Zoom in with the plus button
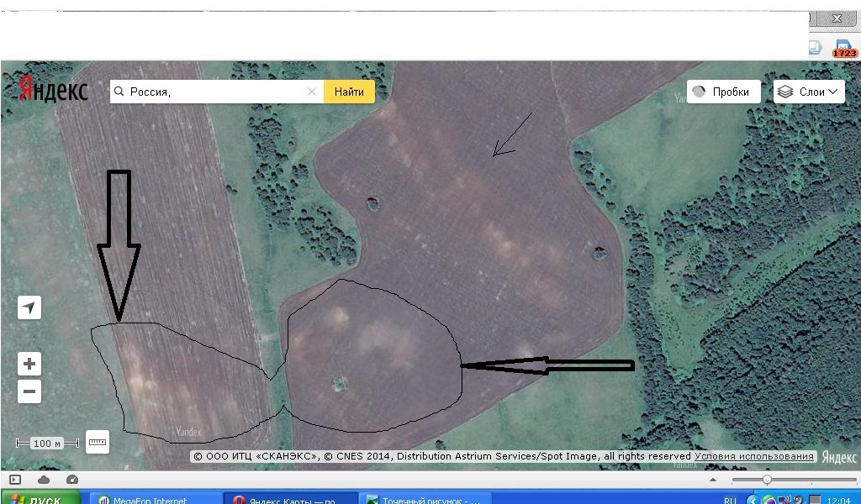Screen dimensions: 861x504 point(29,364)
